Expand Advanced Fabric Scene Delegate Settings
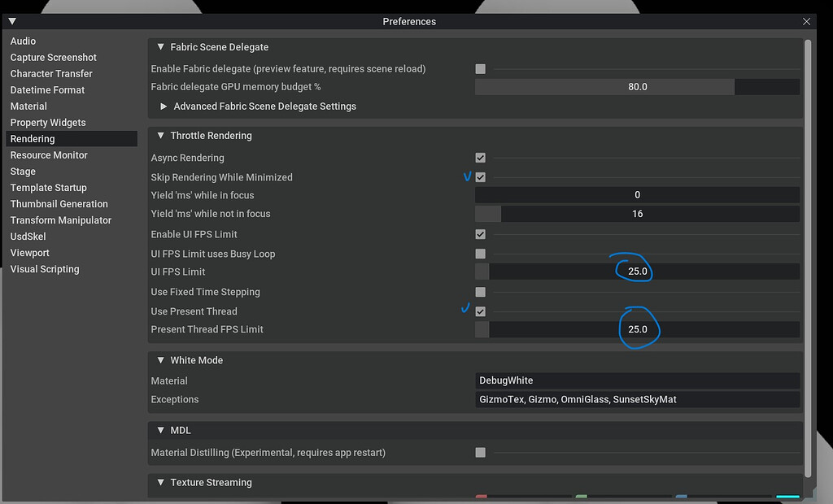This screenshot has width=833, height=504. 163,106
